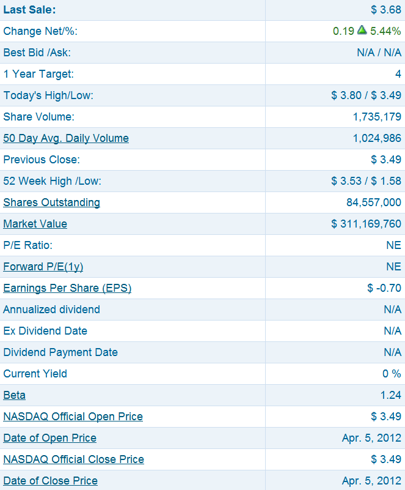Open the Forward P/E(1y) link
Image resolution: width=405 pixels, height=490 pixels.
(x=43, y=267)
